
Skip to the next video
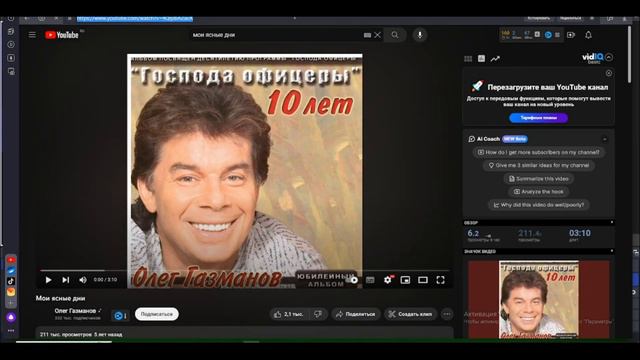tap(65, 280)
